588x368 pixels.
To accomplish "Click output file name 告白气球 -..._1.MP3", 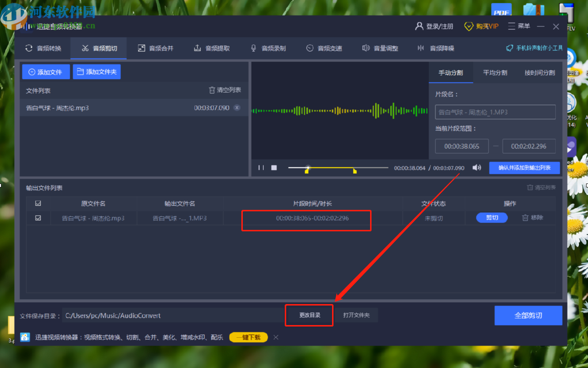I will coord(180,218).
